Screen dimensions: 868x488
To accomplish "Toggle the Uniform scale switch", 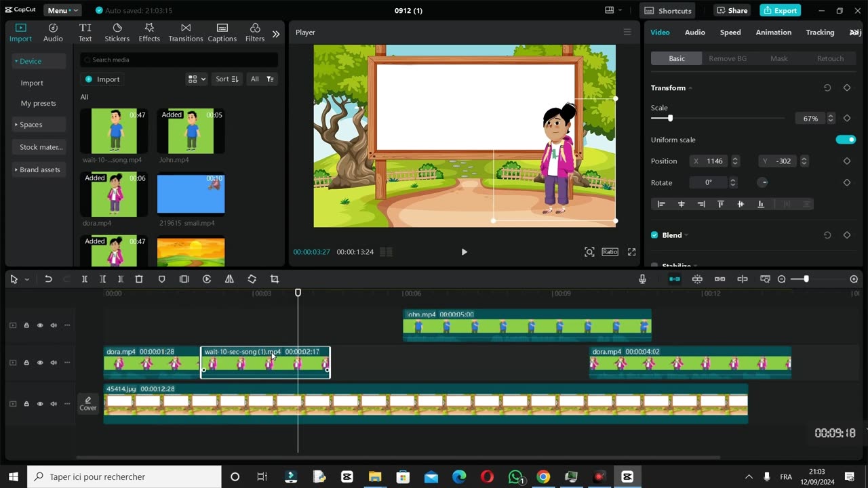I will point(846,140).
